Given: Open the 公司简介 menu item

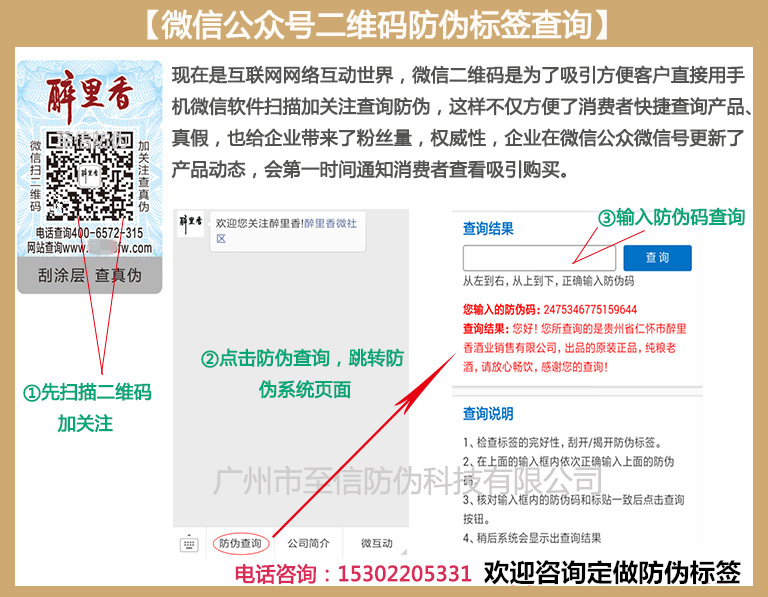Looking at the screenshot, I should (x=308, y=543).
